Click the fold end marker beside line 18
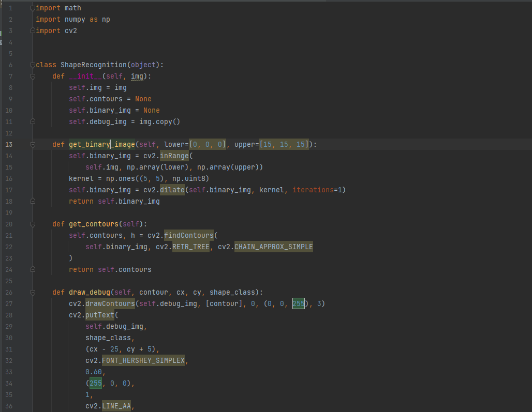 [32, 201]
